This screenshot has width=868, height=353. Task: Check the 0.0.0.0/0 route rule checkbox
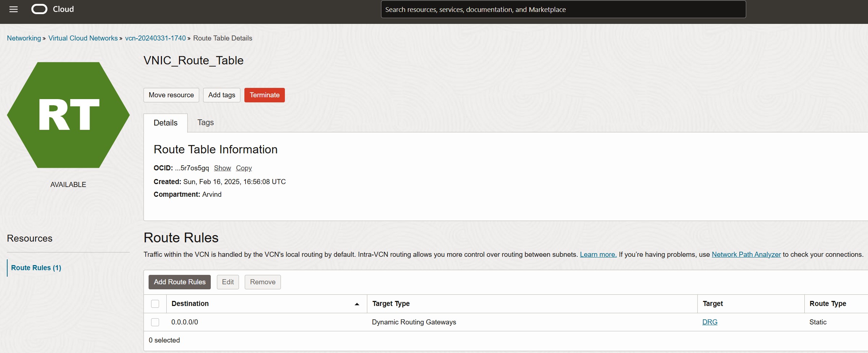(x=155, y=322)
